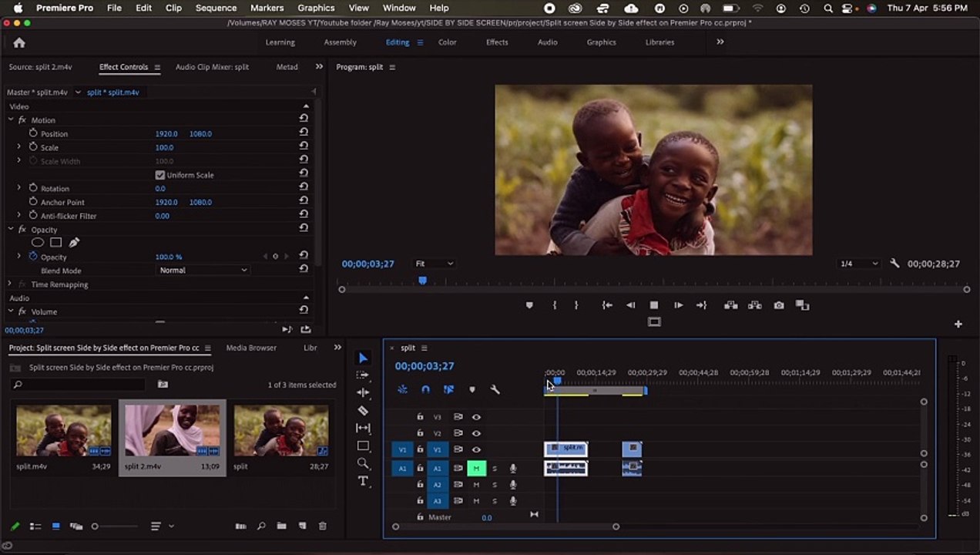Select the Selection arrow tool

[x=363, y=358]
